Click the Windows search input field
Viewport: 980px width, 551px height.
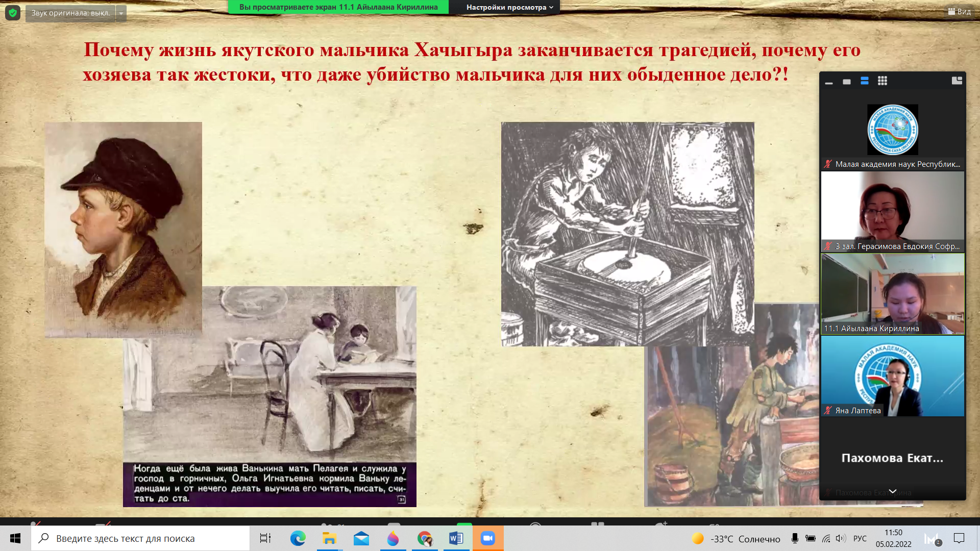pyautogui.click(x=140, y=538)
